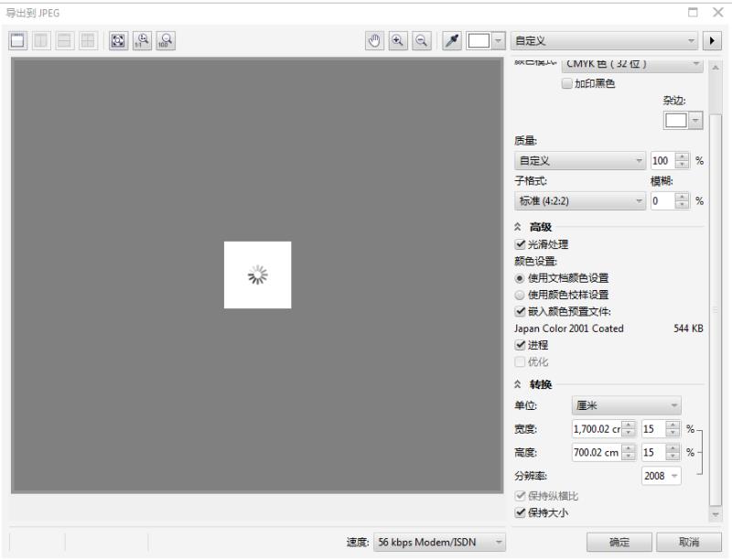Screen dimensions: 732x560
Task: Click the settings panel scrollbar
Action: [716, 308]
